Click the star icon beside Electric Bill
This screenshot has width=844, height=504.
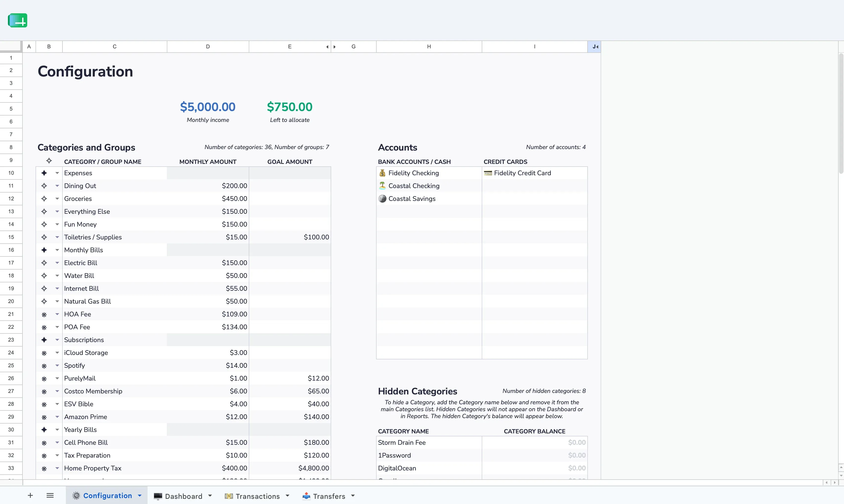(44, 263)
